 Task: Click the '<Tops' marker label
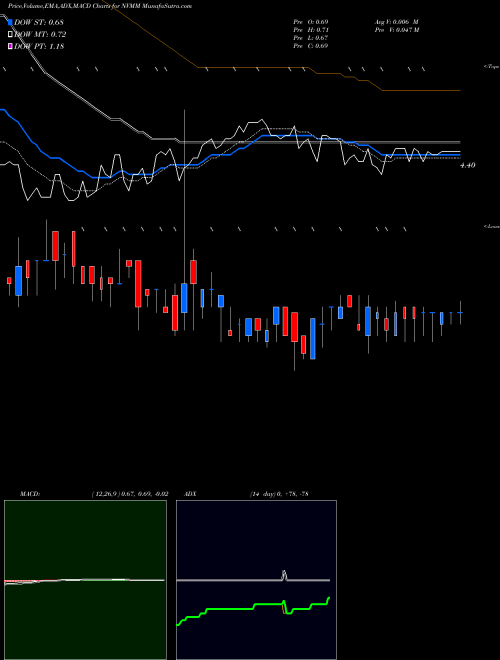click(492, 67)
